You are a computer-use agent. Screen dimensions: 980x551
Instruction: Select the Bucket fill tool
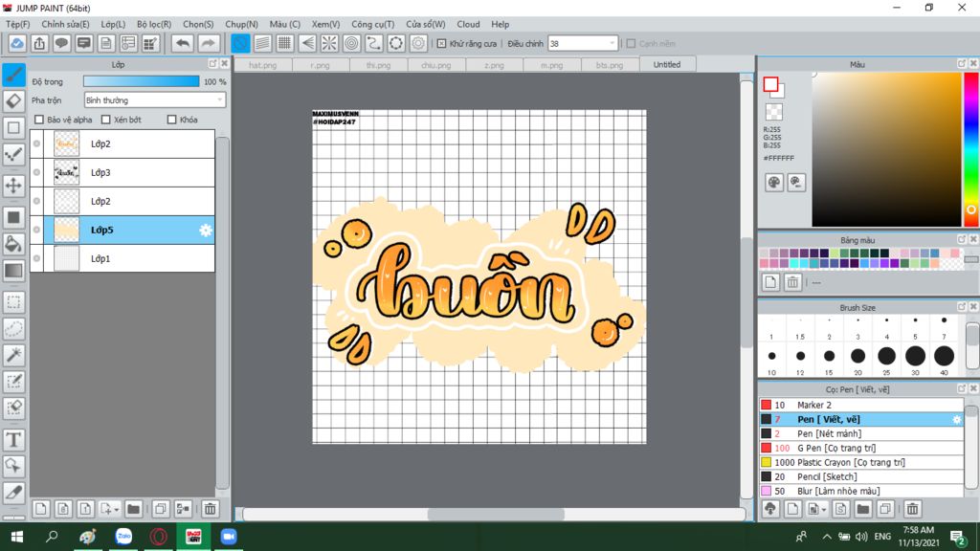coord(13,244)
